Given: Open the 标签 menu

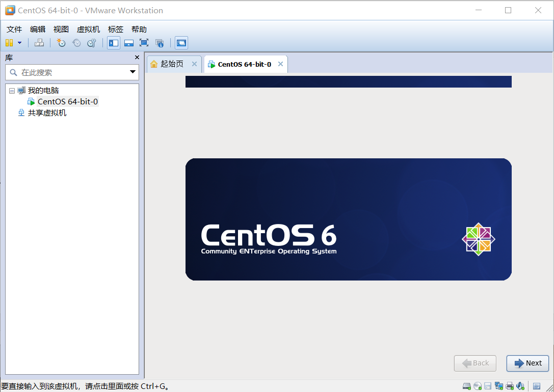Looking at the screenshot, I should pyautogui.click(x=116, y=30).
